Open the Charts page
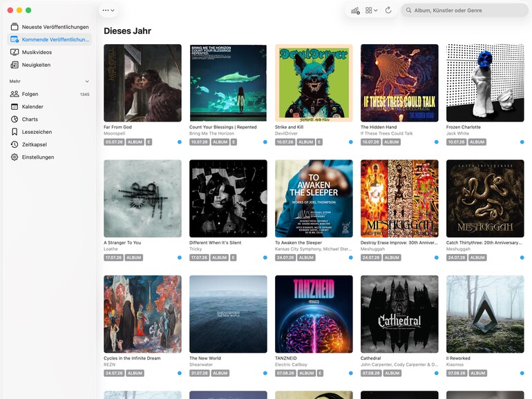Screen dimensions: 532x399 (x=50, y=119)
